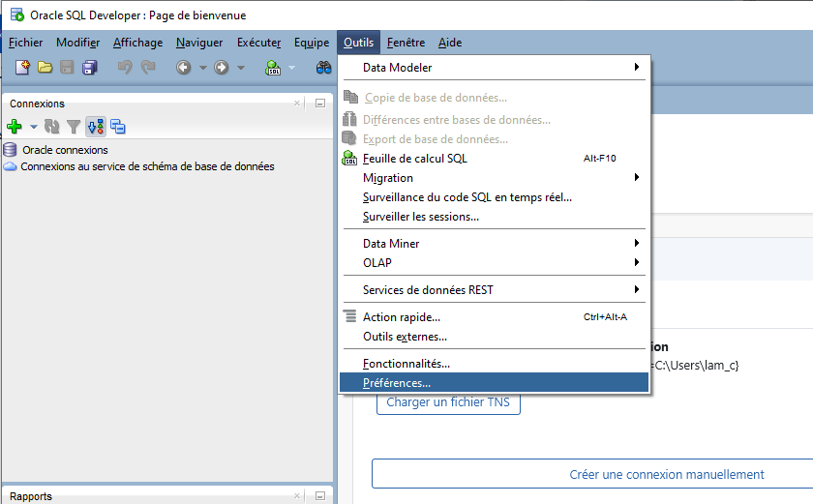The height and width of the screenshot is (504, 813).
Task: Open the Exécuter menu
Action: pos(258,43)
